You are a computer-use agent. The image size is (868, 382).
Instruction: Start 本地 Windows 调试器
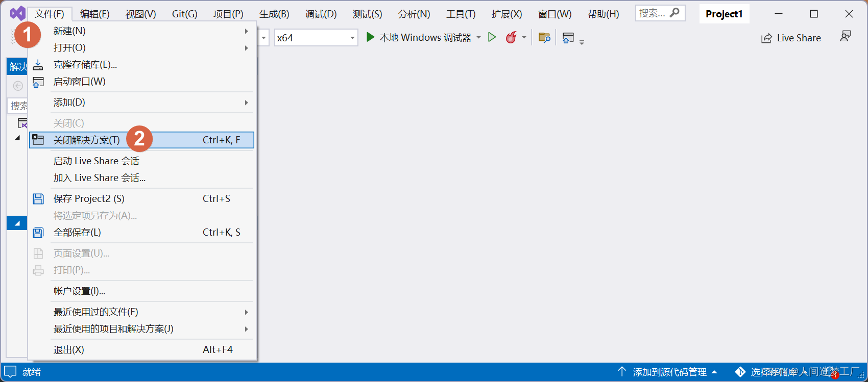point(419,38)
